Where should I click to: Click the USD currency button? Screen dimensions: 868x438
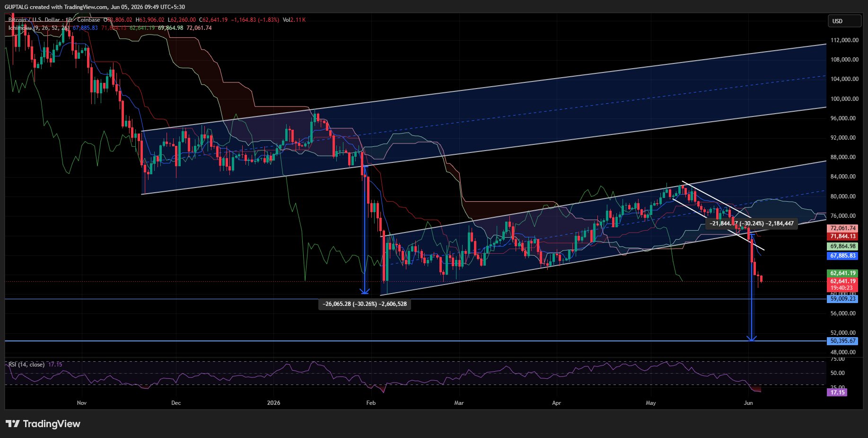[x=844, y=21]
